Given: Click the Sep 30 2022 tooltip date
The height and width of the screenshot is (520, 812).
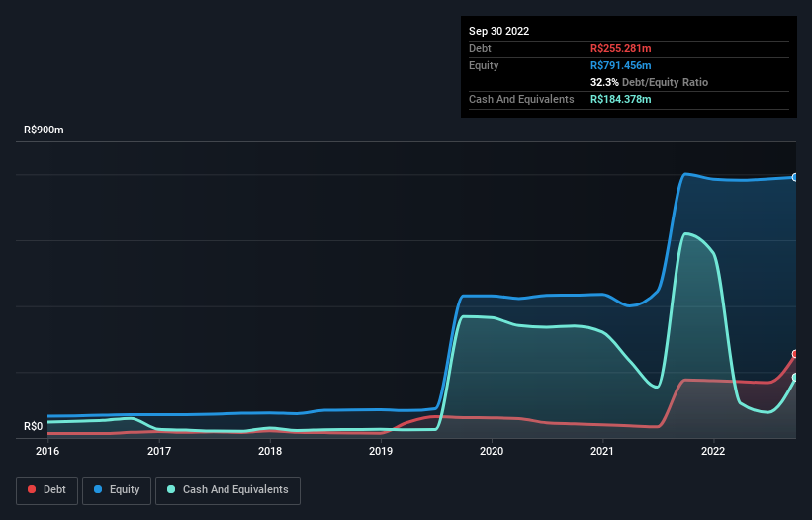Looking at the screenshot, I should pyautogui.click(x=498, y=31).
